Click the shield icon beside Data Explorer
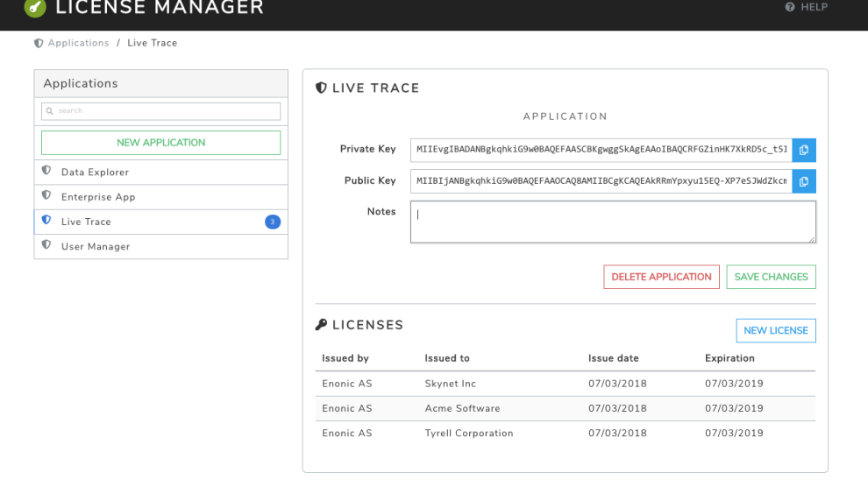The image size is (868, 487). 46,172
